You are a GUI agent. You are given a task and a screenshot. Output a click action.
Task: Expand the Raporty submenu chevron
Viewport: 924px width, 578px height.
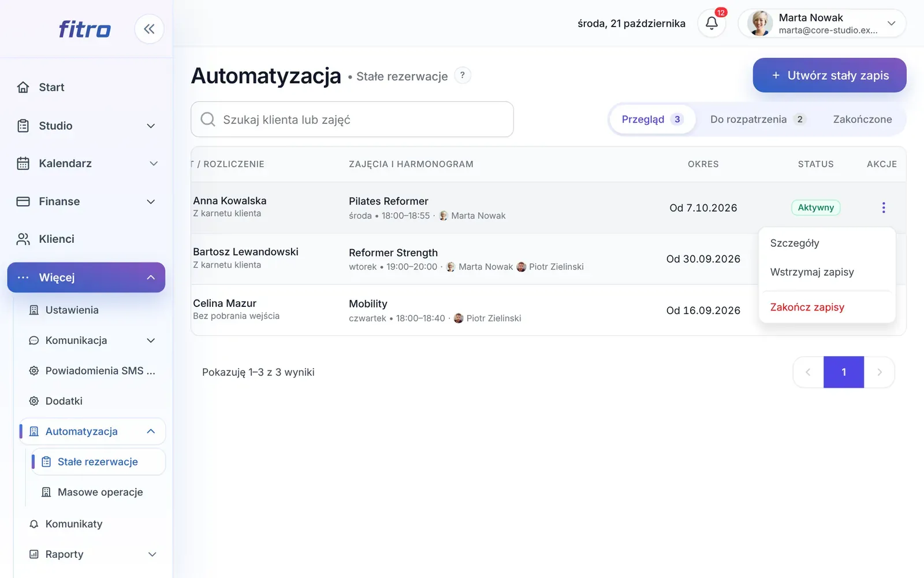[x=152, y=554]
